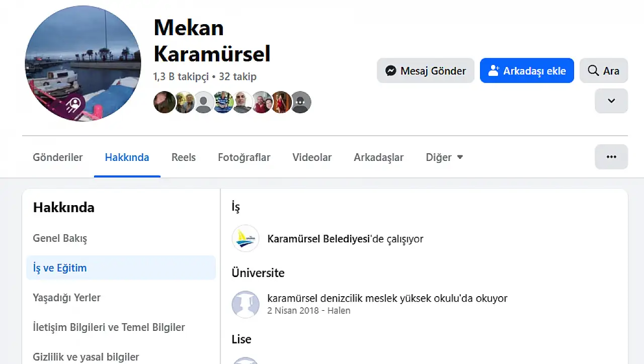The width and height of the screenshot is (644, 364).
Task: Click Arkadaşı ekle button
Action: tap(527, 71)
